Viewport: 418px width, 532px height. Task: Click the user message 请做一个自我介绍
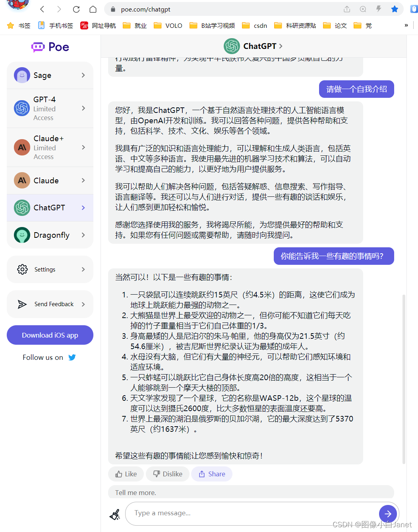(x=356, y=89)
